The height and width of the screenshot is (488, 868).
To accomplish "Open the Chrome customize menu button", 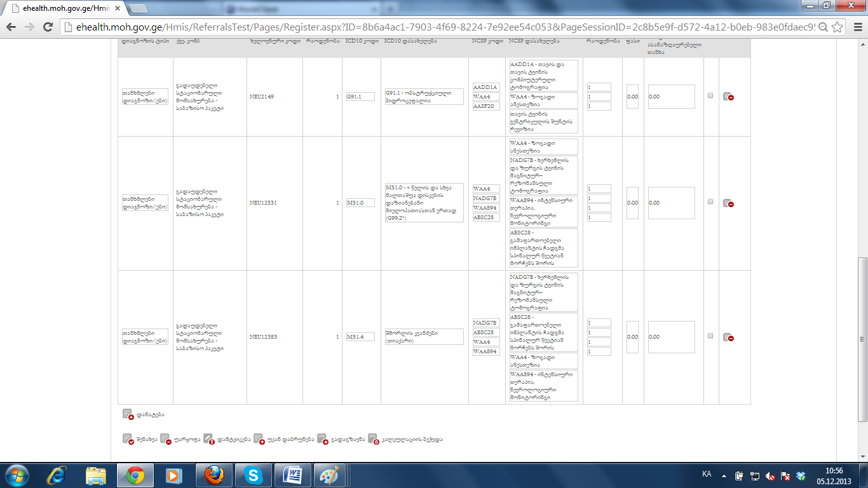I will click(x=856, y=27).
